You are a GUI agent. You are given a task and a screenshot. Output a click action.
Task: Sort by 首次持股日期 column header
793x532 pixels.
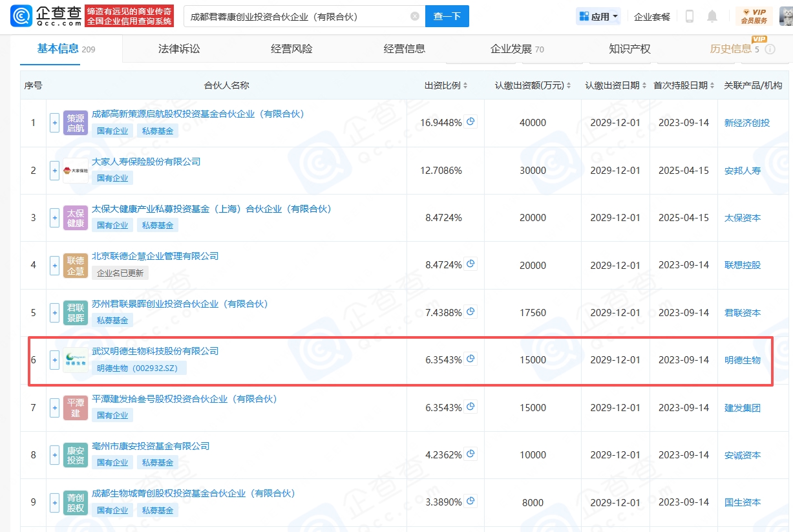(x=684, y=85)
